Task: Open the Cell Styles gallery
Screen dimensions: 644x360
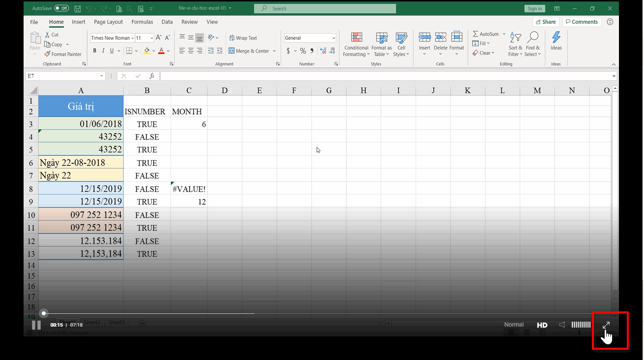Action: pyautogui.click(x=401, y=45)
